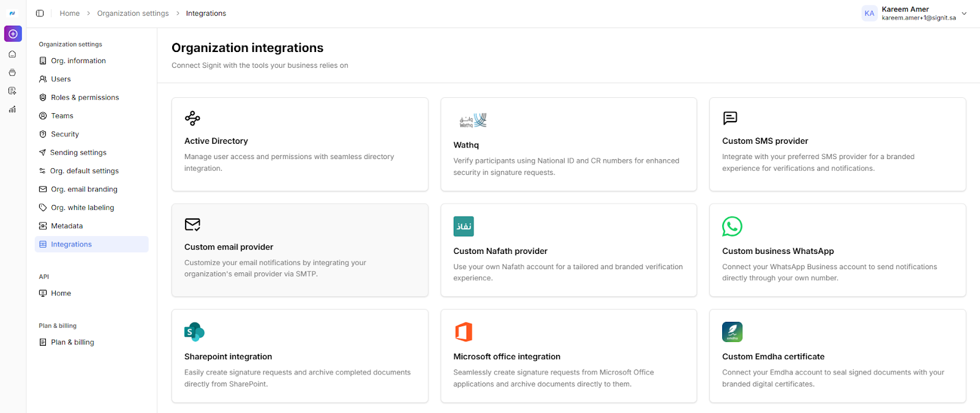Click Home breadcrumb link
The image size is (980, 413).
click(69, 13)
